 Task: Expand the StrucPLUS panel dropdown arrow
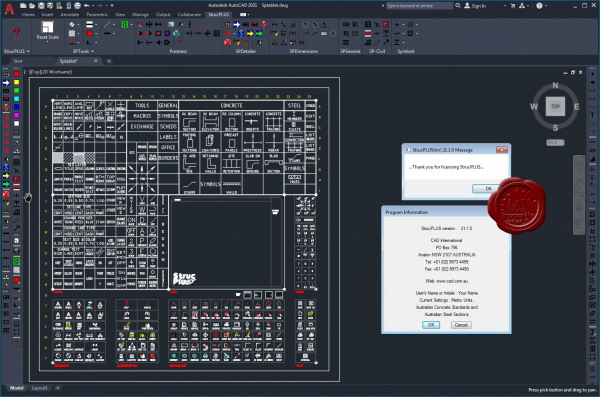tap(28, 51)
